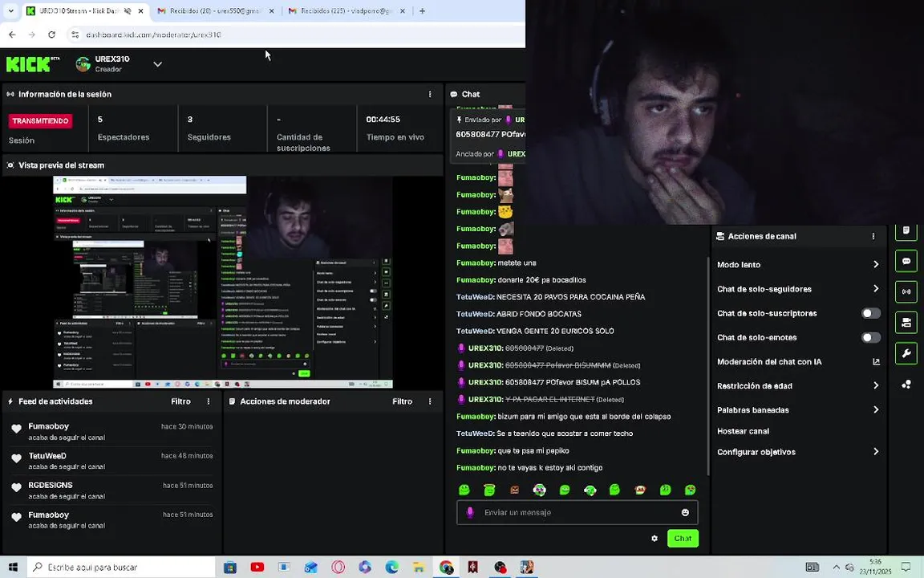Toggle the Chat de solo-suscriptores switch
Screen dimensions: 924x578
870,313
